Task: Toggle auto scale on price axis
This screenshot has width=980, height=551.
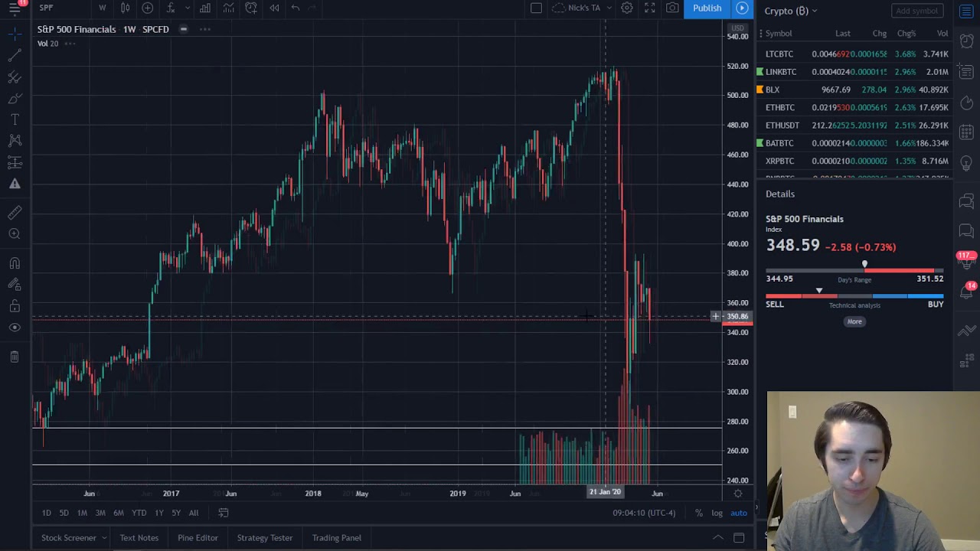Action: click(738, 513)
